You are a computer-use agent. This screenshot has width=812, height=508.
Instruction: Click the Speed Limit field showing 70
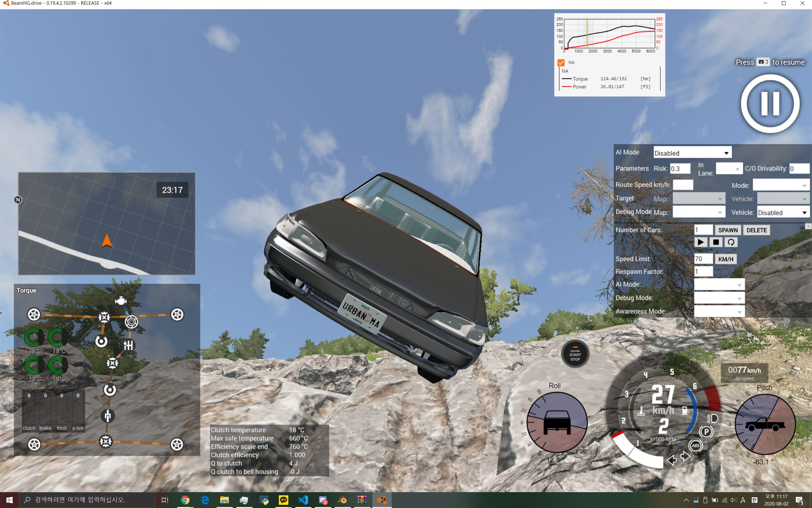[703, 259]
